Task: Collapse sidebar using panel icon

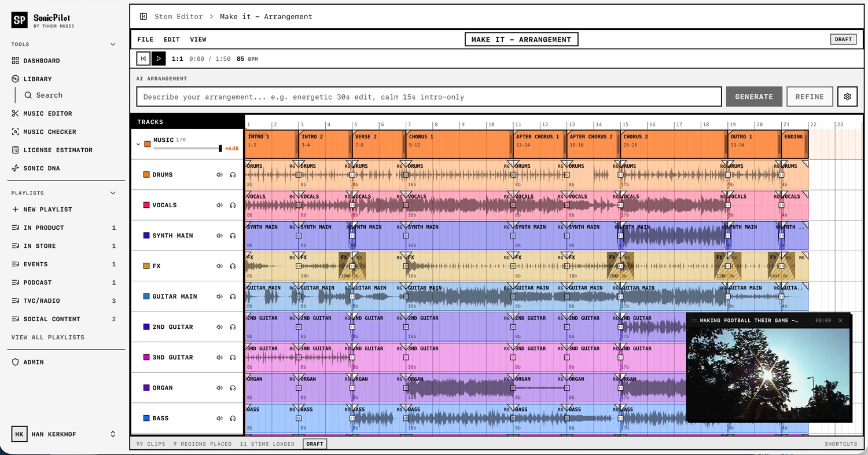Action: 144,17
